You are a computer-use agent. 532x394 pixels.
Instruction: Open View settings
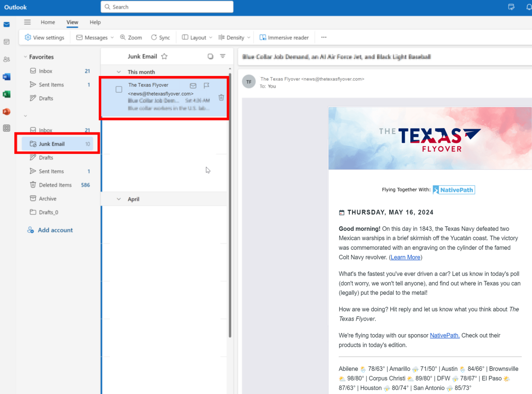click(44, 38)
